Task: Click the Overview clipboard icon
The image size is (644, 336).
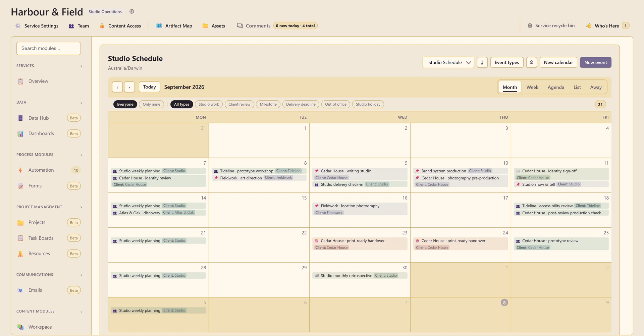Action: [x=20, y=81]
